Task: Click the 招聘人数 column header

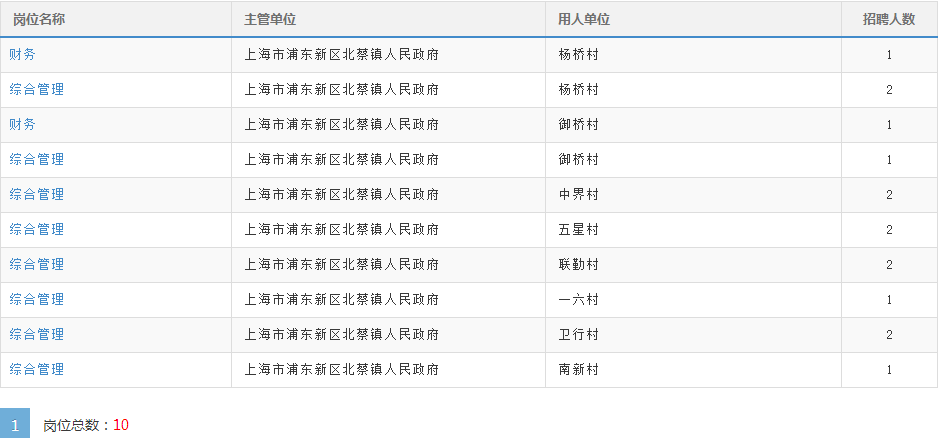Action: pos(889,19)
